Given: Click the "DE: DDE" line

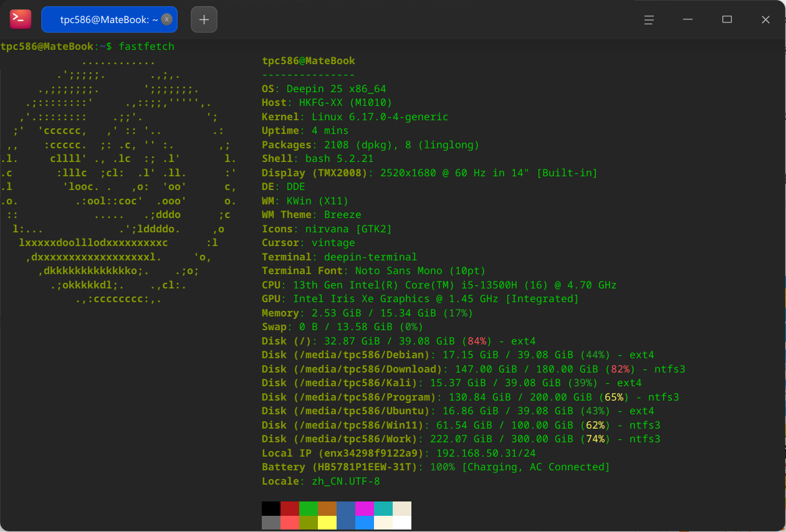Looking at the screenshot, I should click(x=283, y=187).
